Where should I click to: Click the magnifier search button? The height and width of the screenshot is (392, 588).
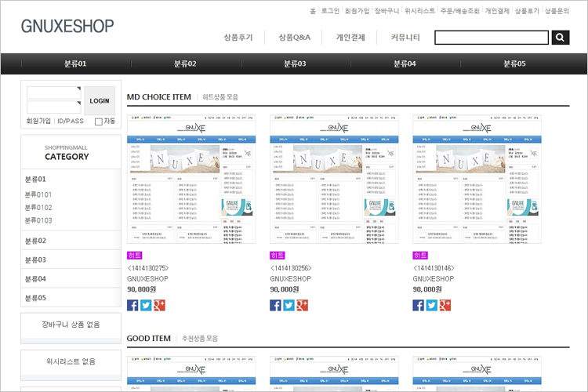point(561,38)
